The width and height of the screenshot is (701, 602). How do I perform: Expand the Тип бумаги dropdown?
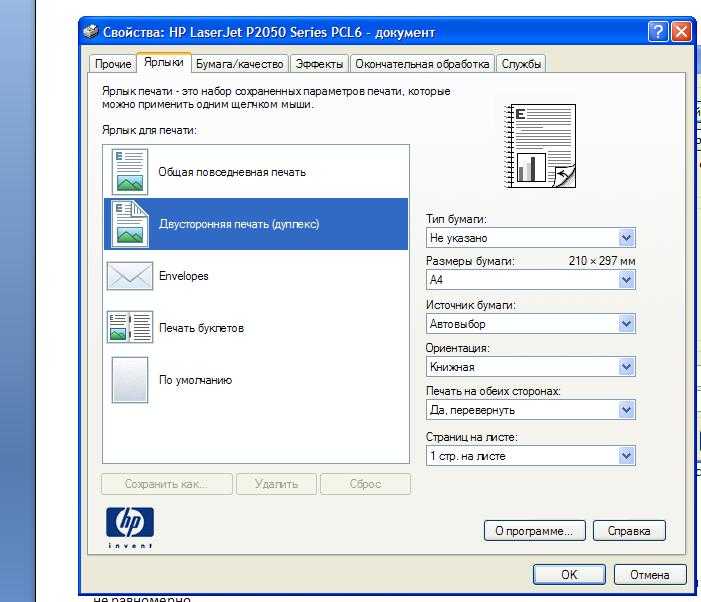(x=626, y=238)
